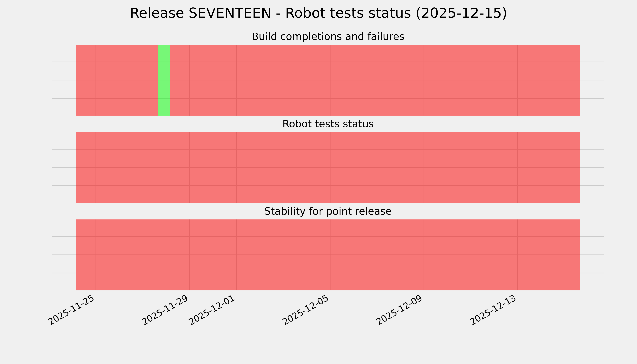Click Build completions red area left of green band

(x=127, y=80)
